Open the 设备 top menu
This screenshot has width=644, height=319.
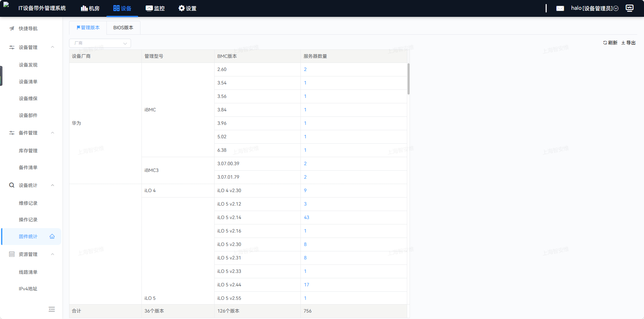pyautogui.click(x=122, y=8)
